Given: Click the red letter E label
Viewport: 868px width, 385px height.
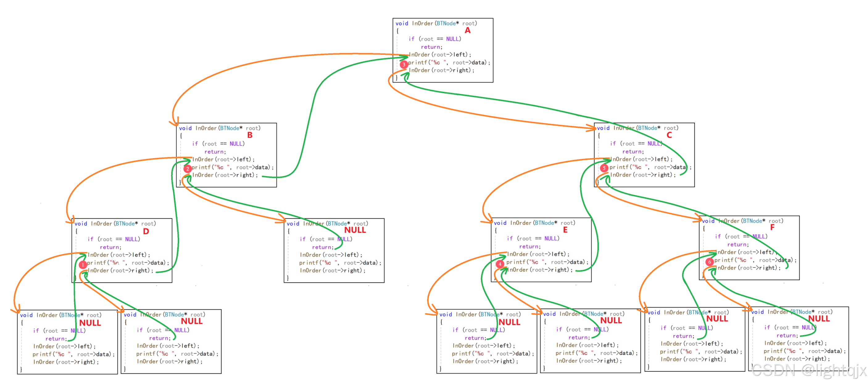Looking at the screenshot, I should (x=565, y=230).
